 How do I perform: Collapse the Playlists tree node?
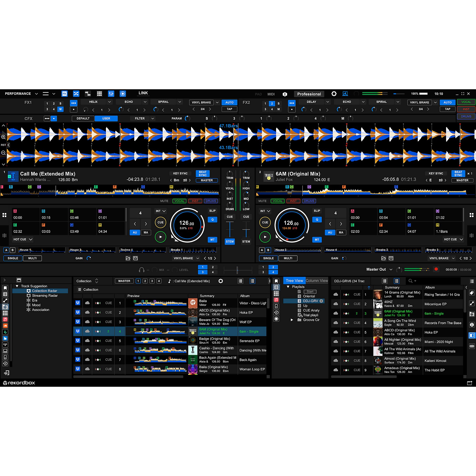coord(288,287)
